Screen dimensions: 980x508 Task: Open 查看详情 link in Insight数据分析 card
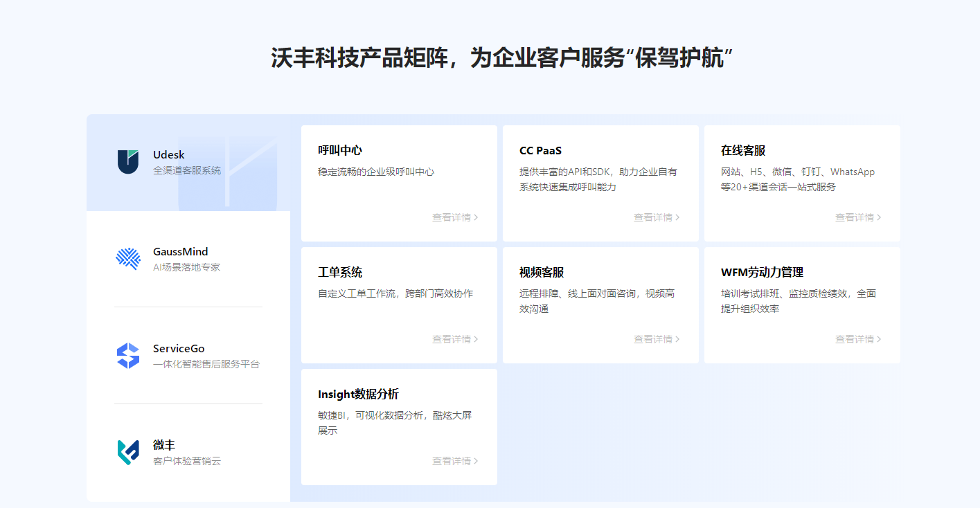point(455,461)
